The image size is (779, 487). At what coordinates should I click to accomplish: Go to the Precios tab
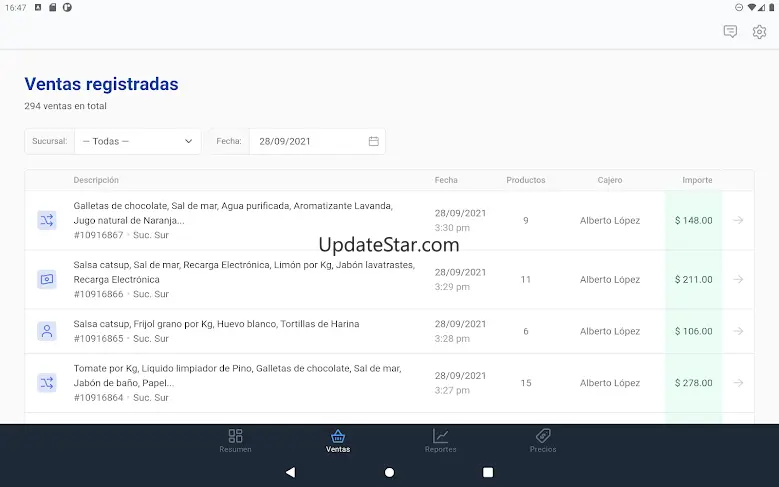pyautogui.click(x=543, y=441)
